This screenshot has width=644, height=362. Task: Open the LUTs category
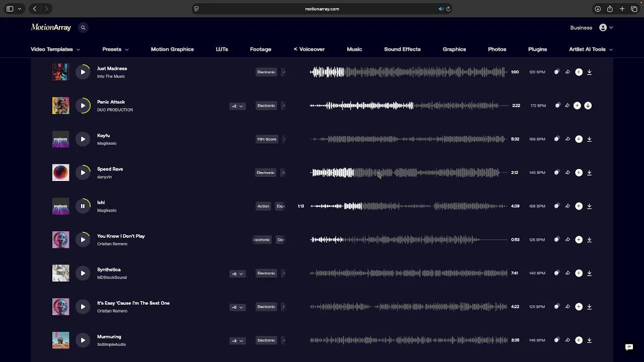[x=222, y=49]
